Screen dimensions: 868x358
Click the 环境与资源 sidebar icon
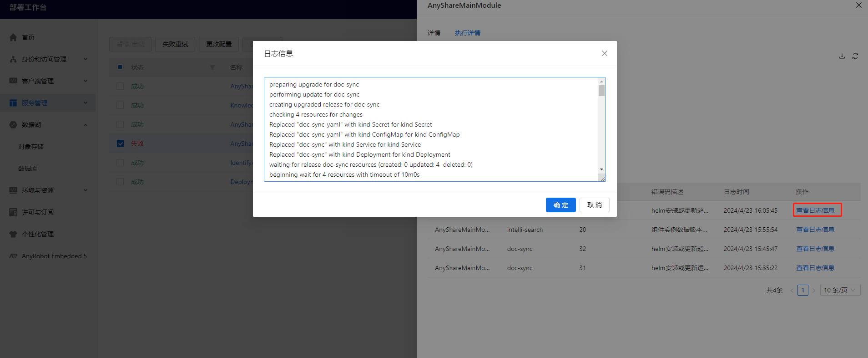pos(13,190)
